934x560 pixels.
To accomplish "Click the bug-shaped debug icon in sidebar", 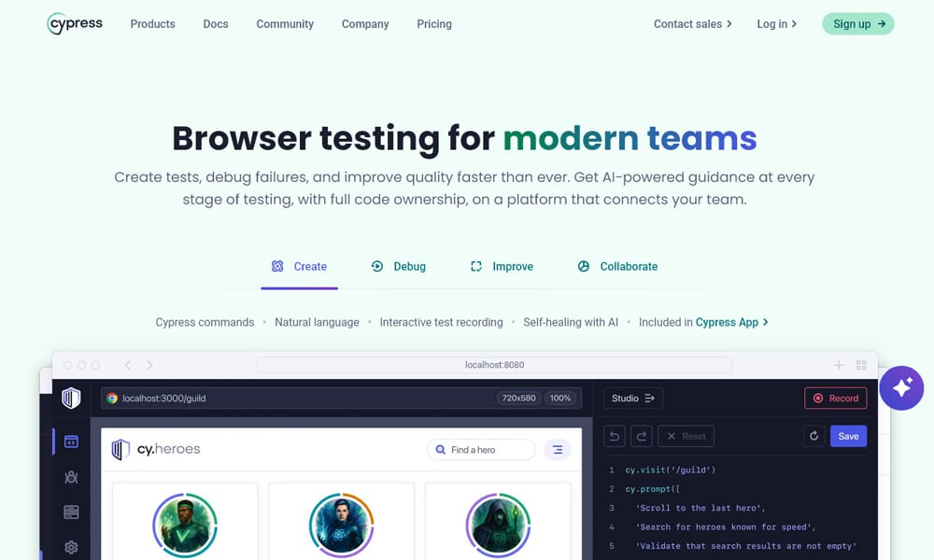I will coord(71,477).
